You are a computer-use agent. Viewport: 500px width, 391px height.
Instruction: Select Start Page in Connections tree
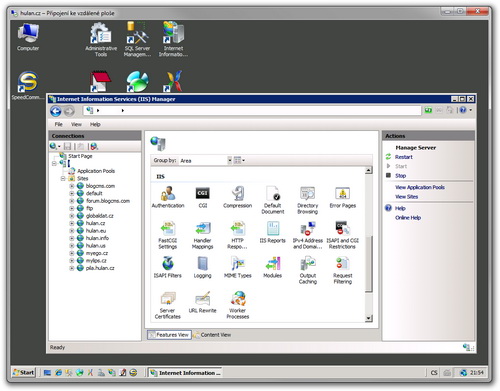pyautogui.click(x=80, y=156)
